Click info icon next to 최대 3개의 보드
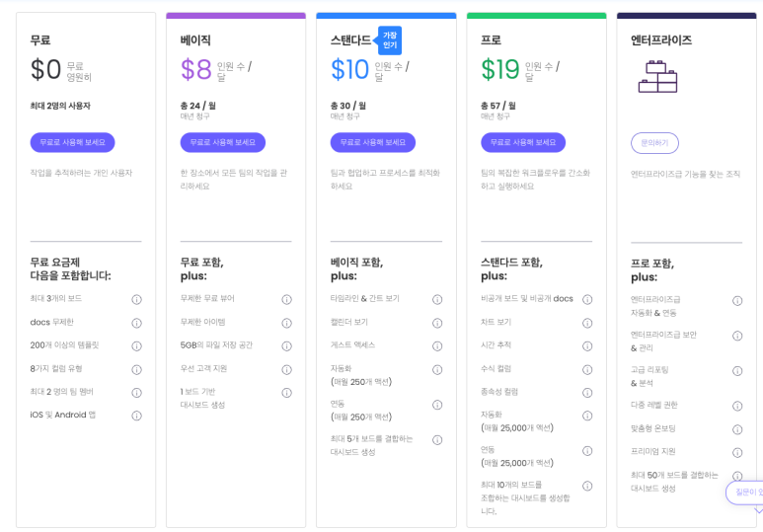Viewport: 763px width, 532px height. coord(136,299)
